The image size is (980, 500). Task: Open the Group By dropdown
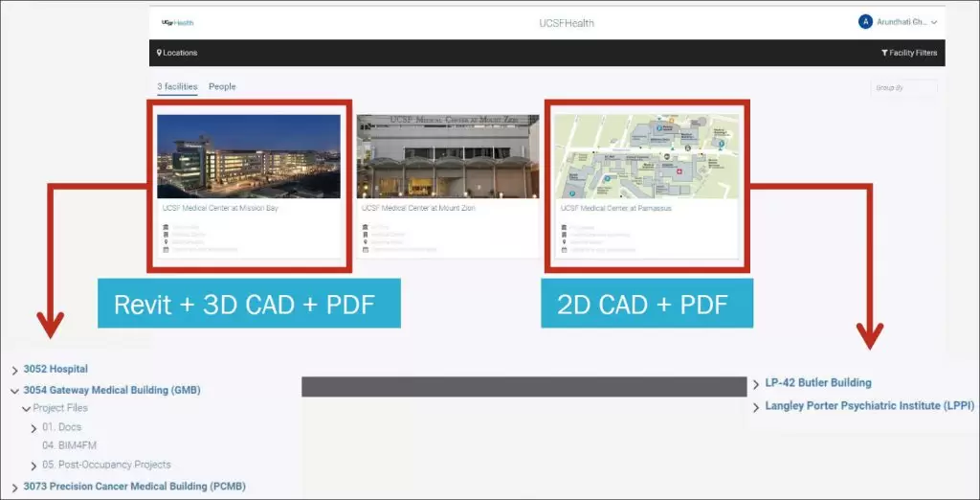tap(902, 88)
